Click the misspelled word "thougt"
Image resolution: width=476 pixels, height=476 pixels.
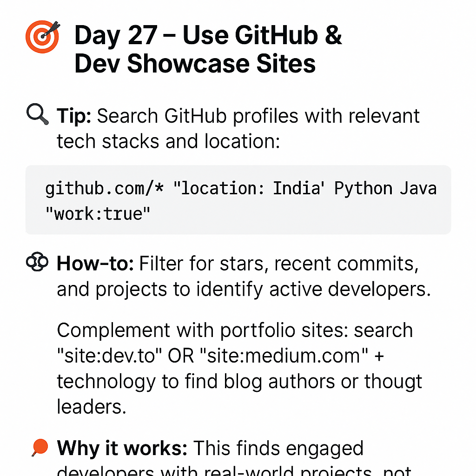(x=393, y=382)
